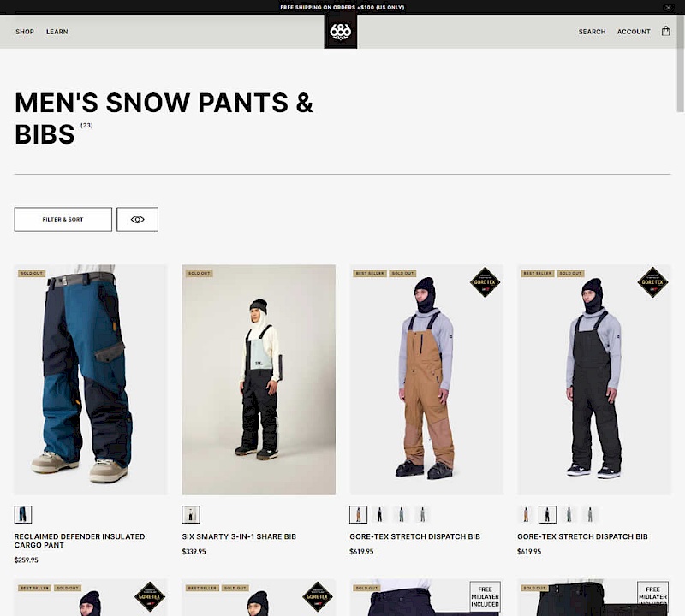Toggle the eye view button

(137, 219)
